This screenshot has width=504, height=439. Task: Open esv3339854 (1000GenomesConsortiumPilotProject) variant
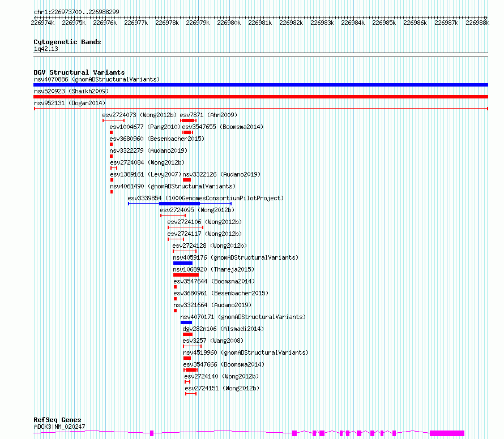206,198
